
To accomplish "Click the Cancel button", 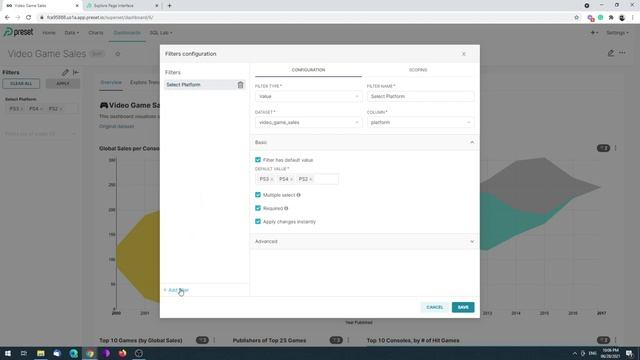I will (x=434, y=307).
